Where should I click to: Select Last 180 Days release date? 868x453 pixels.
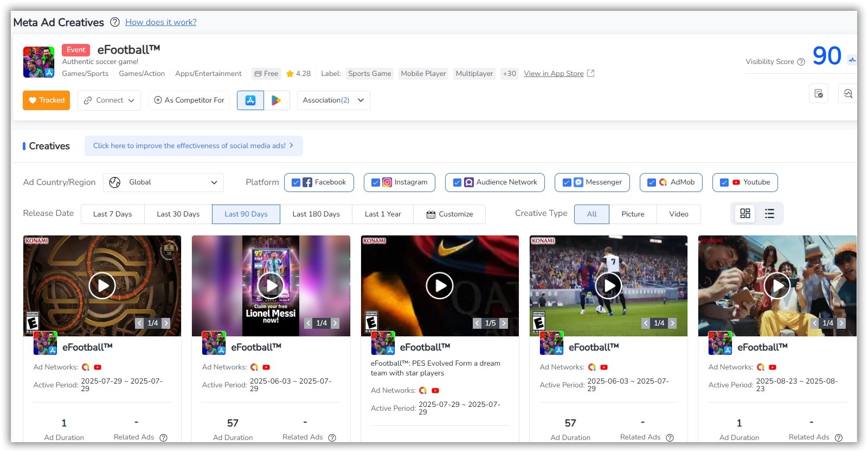click(316, 214)
